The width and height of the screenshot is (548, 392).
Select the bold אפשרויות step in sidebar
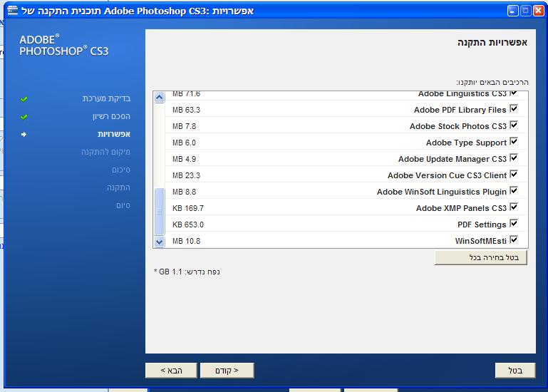pyautogui.click(x=114, y=134)
